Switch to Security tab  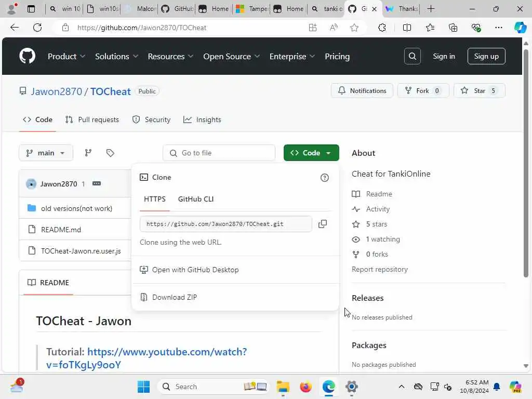pyautogui.click(x=151, y=120)
